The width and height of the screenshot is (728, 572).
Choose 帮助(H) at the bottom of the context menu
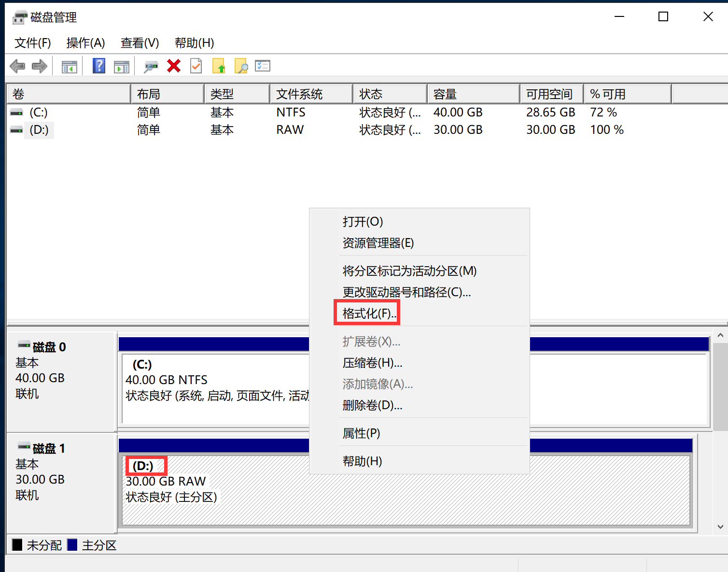419,461
